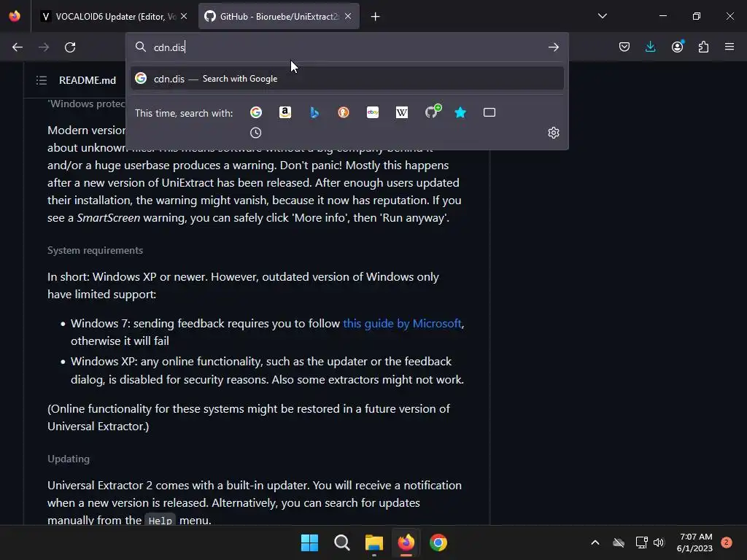Reload the current page

click(70, 47)
